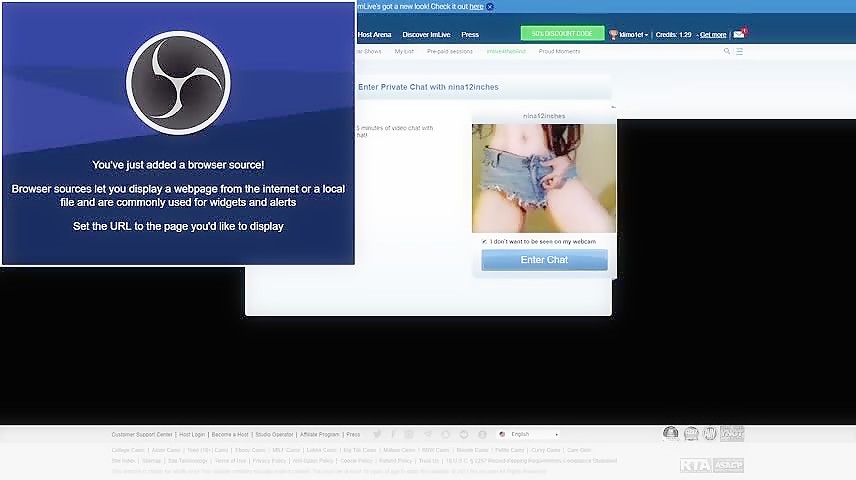
Task: Click the Facebook icon in the footer
Action: (x=394, y=434)
